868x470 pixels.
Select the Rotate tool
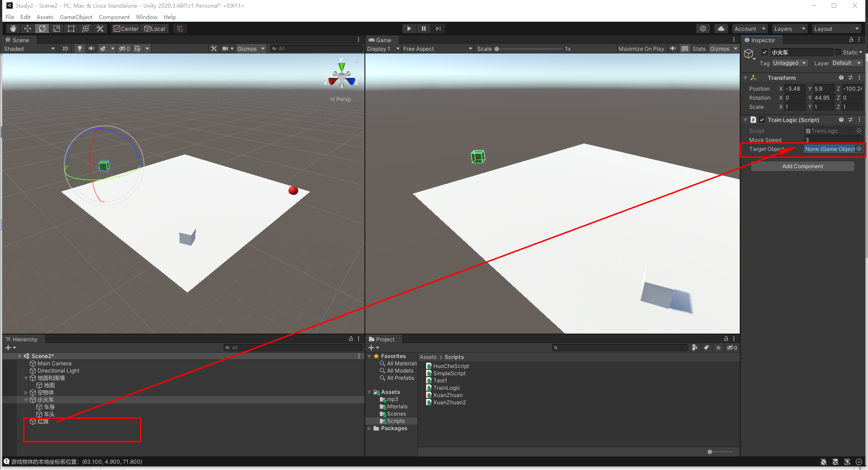[x=42, y=28]
